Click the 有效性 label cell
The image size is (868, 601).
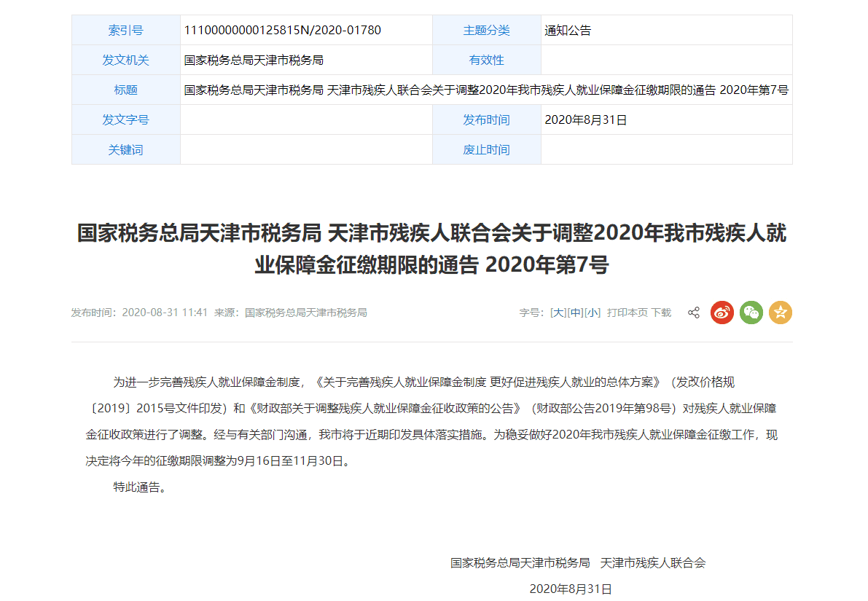coord(487,60)
